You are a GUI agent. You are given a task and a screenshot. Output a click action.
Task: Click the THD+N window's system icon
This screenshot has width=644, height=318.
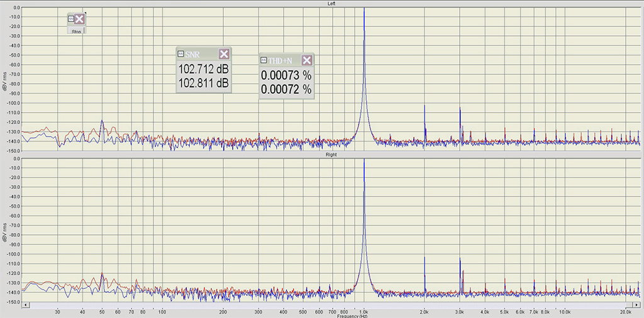click(264, 60)
